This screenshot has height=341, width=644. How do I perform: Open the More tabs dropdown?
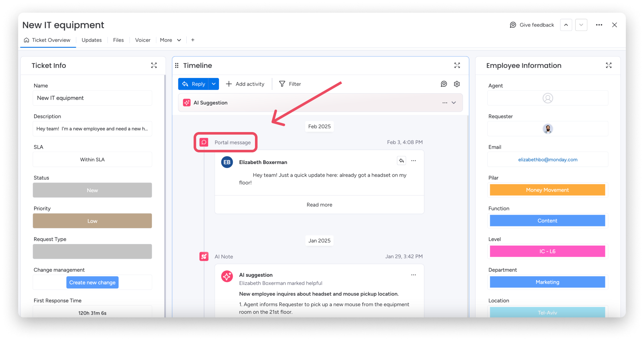[x=170, y=40]
